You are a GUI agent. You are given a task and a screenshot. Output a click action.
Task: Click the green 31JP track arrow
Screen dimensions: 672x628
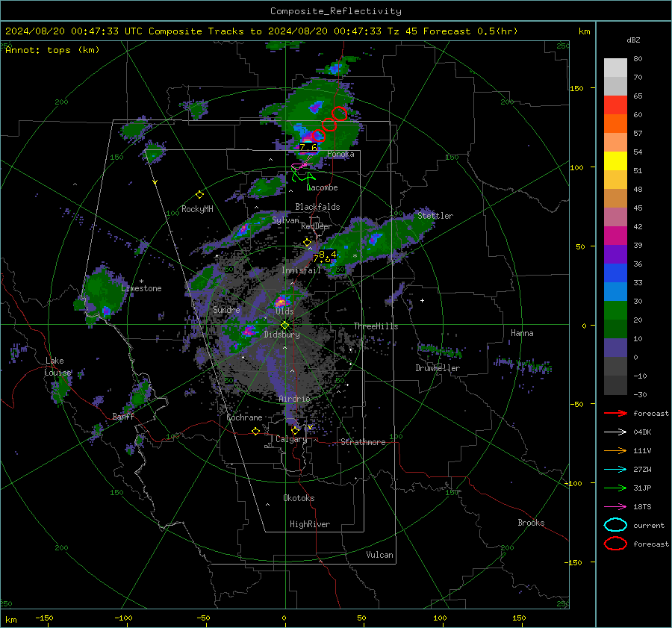pyautogui.click(x=615, y=488)
